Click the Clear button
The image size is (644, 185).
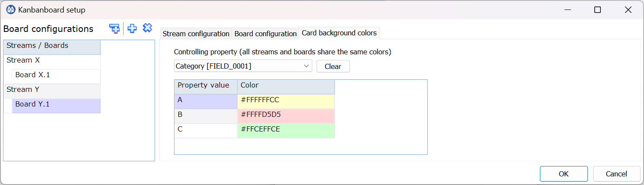333,66
